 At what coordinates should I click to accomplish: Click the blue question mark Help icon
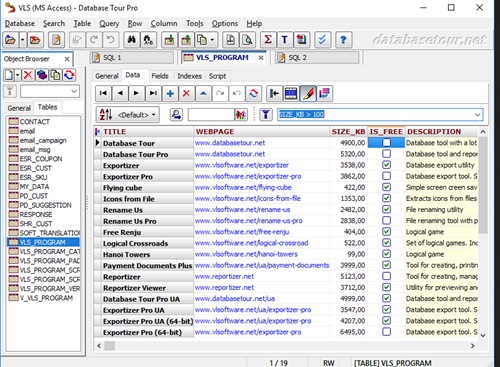[343, 40]
